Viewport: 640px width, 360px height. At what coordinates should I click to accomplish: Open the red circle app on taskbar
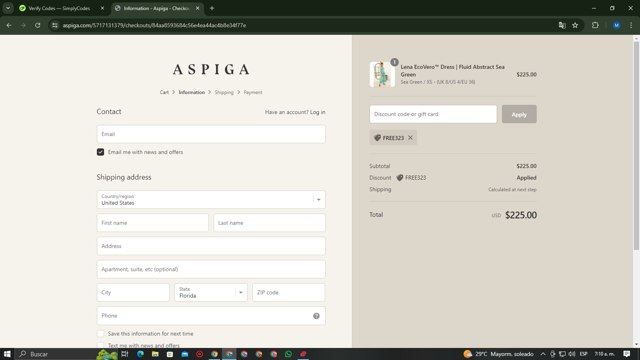(x=200, y=354)
